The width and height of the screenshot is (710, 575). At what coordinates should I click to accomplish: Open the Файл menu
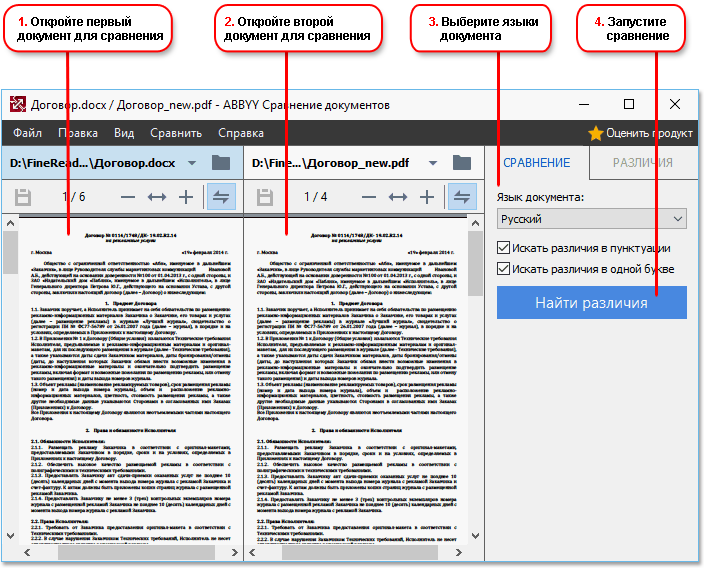tap(27, 133)
